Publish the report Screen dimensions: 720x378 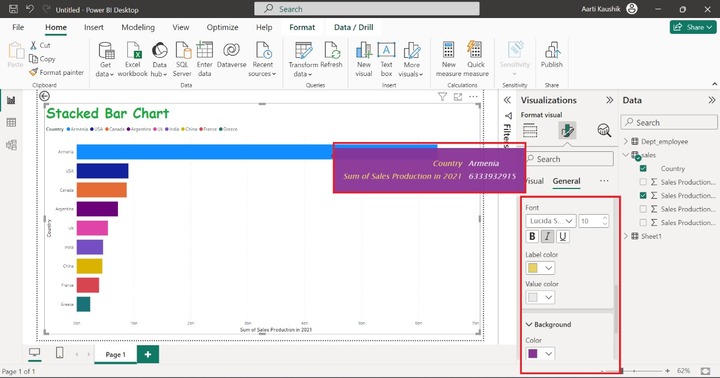tap(552, 55)
